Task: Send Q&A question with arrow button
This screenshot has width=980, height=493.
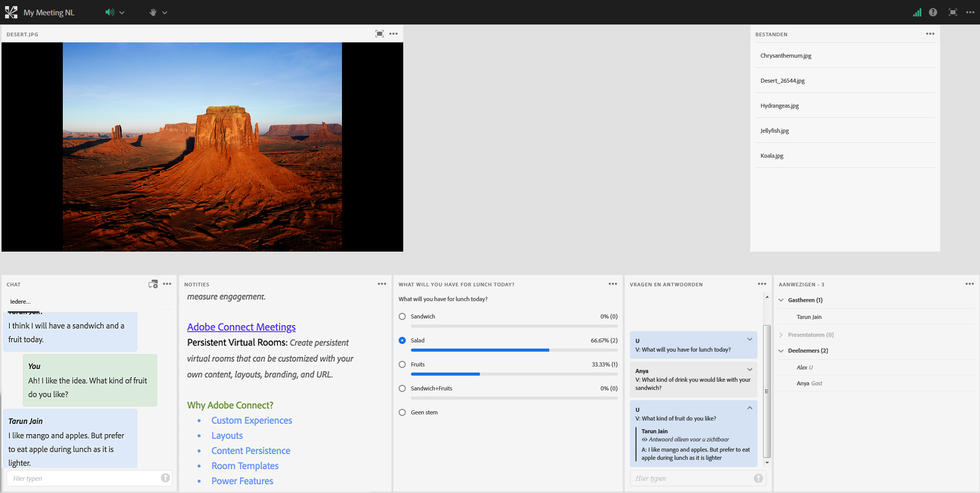Action: [x=758, y=478]
